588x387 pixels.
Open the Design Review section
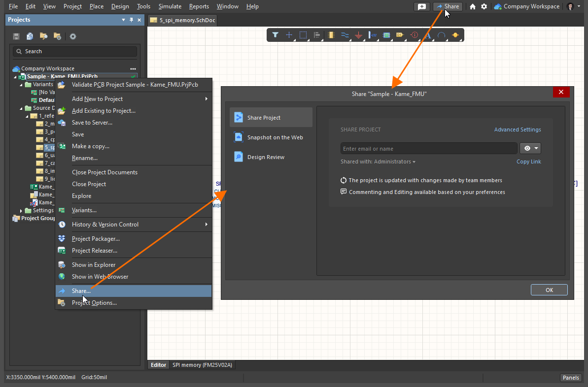click(x=271, y=157)
